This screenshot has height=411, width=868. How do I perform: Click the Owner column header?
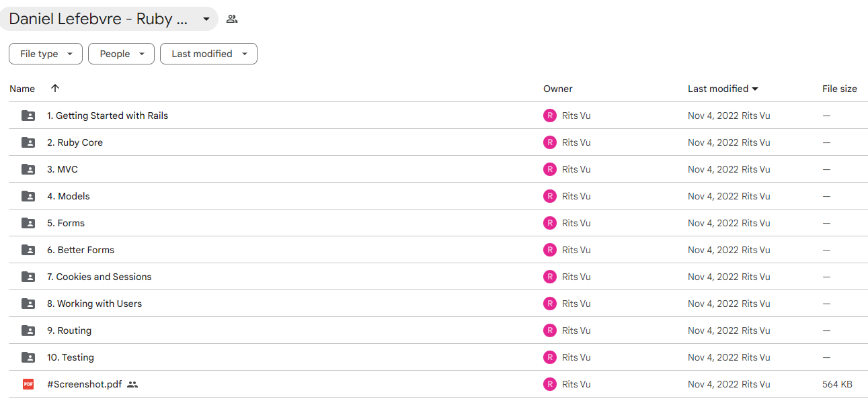click(558, 89)
